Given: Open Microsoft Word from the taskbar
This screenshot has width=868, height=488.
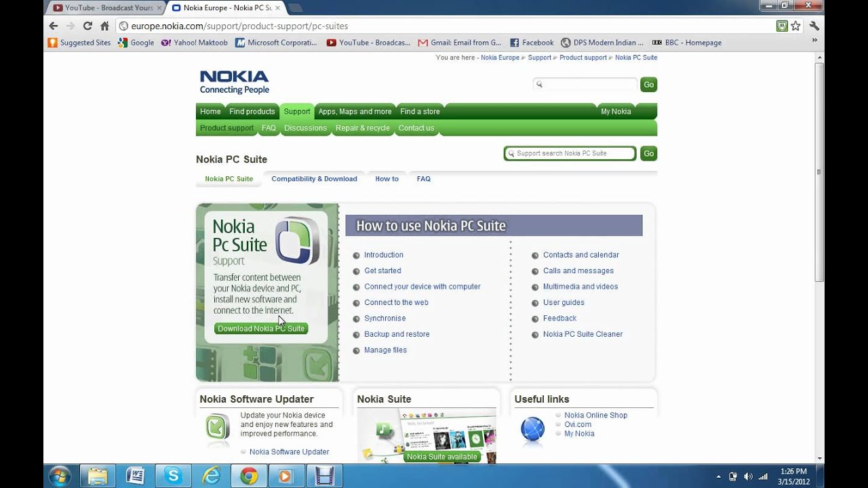Looking at the screenshot, I should coord(135,476).
